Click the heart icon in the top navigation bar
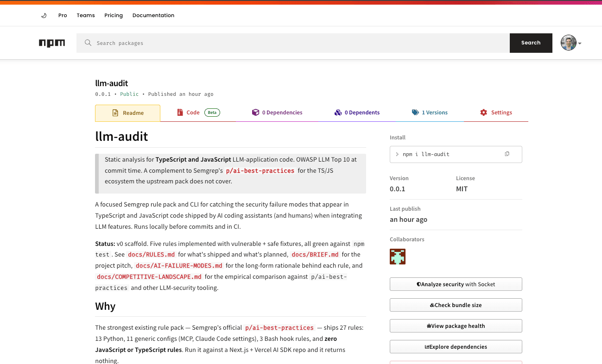Image resolution: width=602 pixels, height=364 pixels. click(x=44, y=15)
